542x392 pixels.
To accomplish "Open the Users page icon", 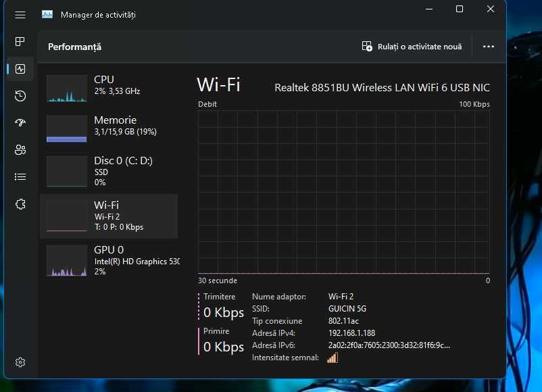I will (20, 149).
